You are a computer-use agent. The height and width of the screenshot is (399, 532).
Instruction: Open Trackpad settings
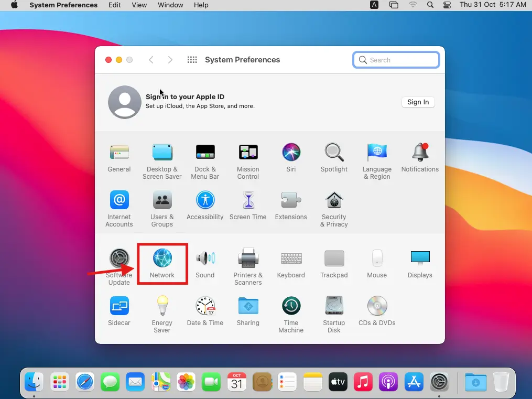coord(334,264)
